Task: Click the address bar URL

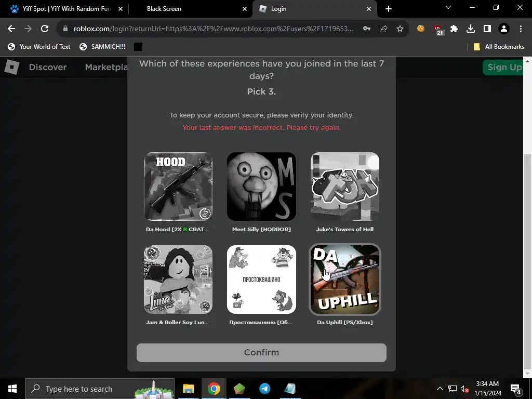Action: tap(214, 29)
